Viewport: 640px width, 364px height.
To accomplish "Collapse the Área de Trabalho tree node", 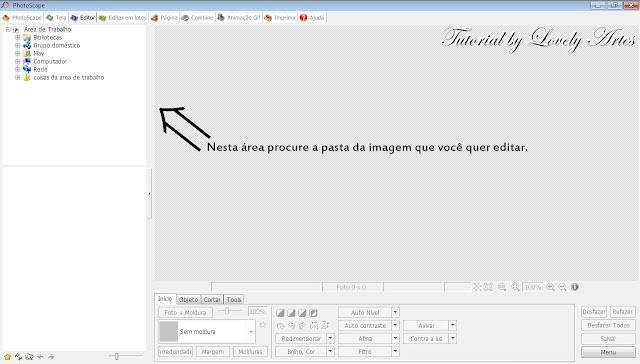I will tap(8, 29).
